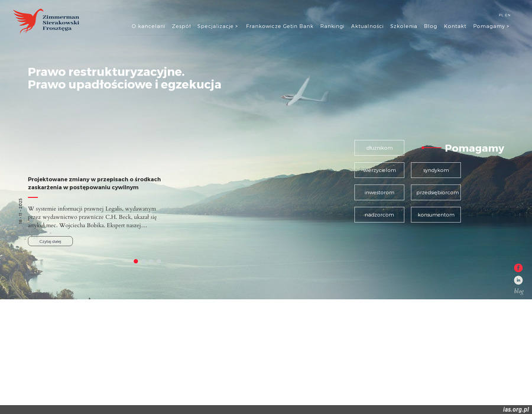Click the przedsiębiorcom button

point(436,192)
